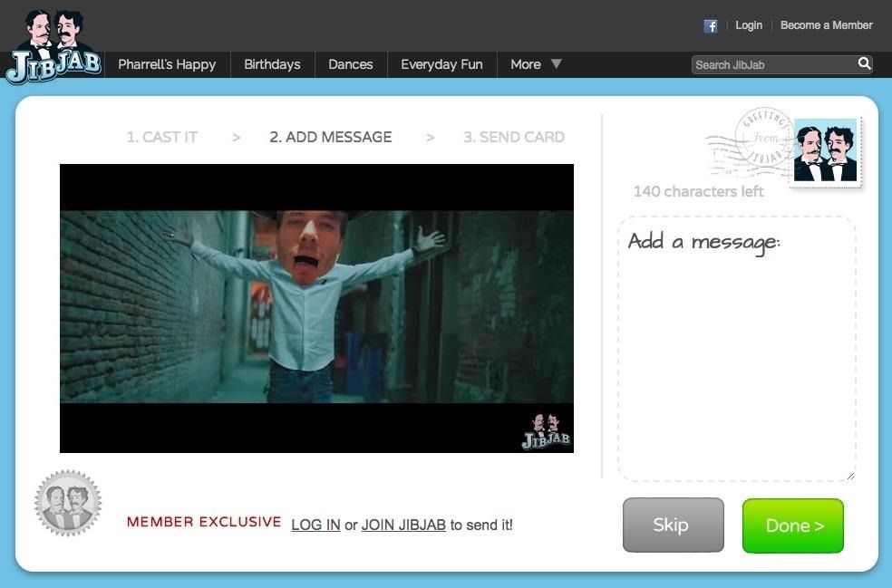Click the Facebook icon
The height and width of the screenshot is (588, 892).
pos(711,26)
